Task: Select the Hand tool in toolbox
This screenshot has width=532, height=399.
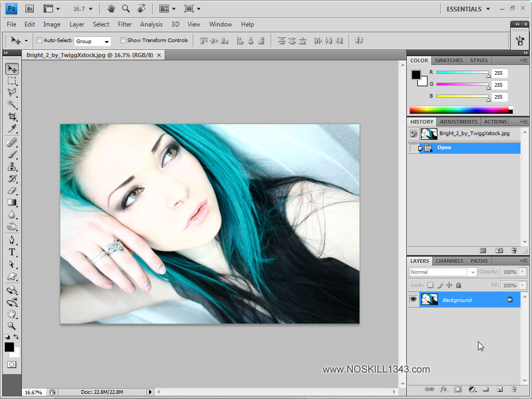Action: [x=12, y=314]
